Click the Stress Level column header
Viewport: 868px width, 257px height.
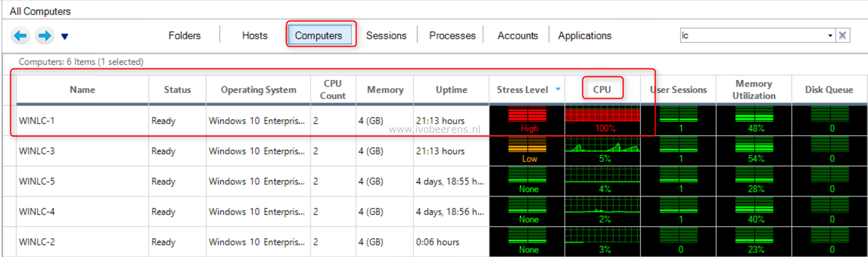(x=522, y=90)
